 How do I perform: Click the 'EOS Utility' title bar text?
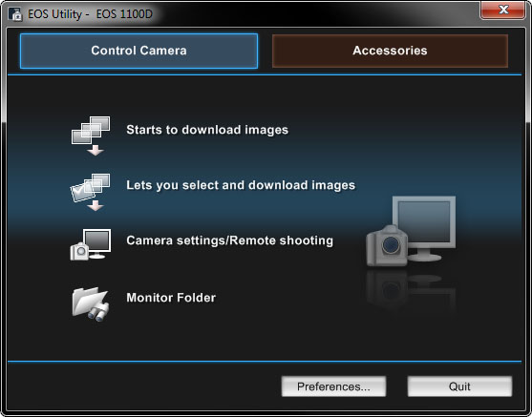pos(54,14)
